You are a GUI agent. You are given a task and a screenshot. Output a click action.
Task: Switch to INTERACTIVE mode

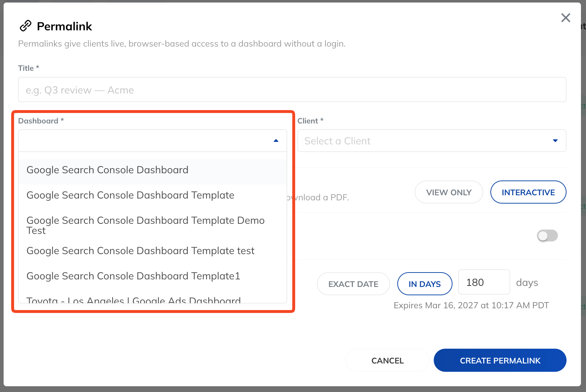click(528, 192)
